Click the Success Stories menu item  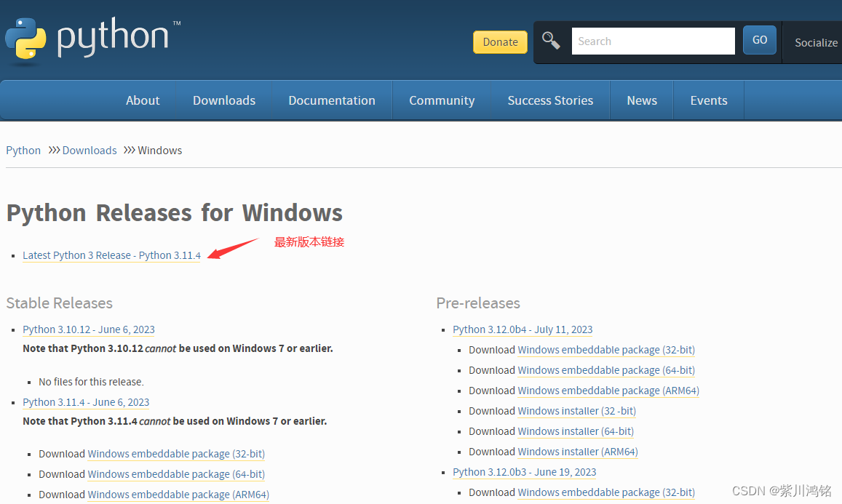[x=550, y=100]
